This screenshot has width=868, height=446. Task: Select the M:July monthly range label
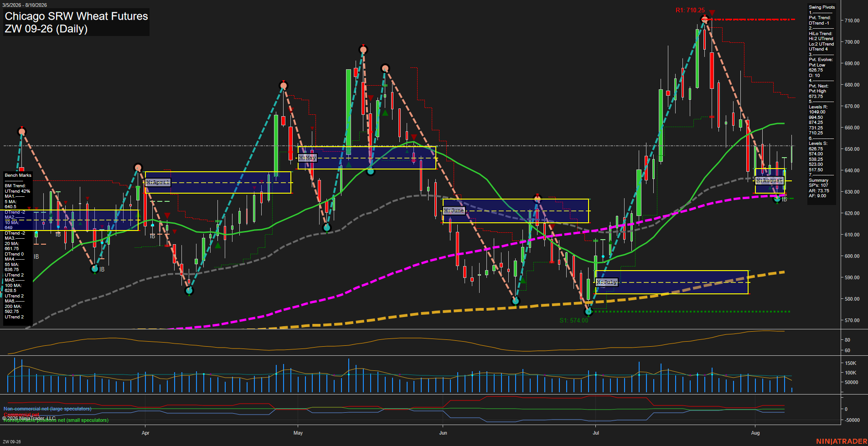607,282
